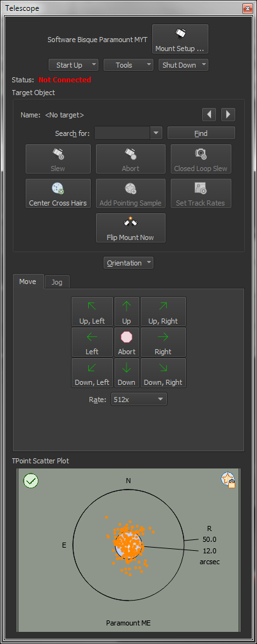Click the Center Cross Hairs icon
Screen dimensions: 257x644
58,188
